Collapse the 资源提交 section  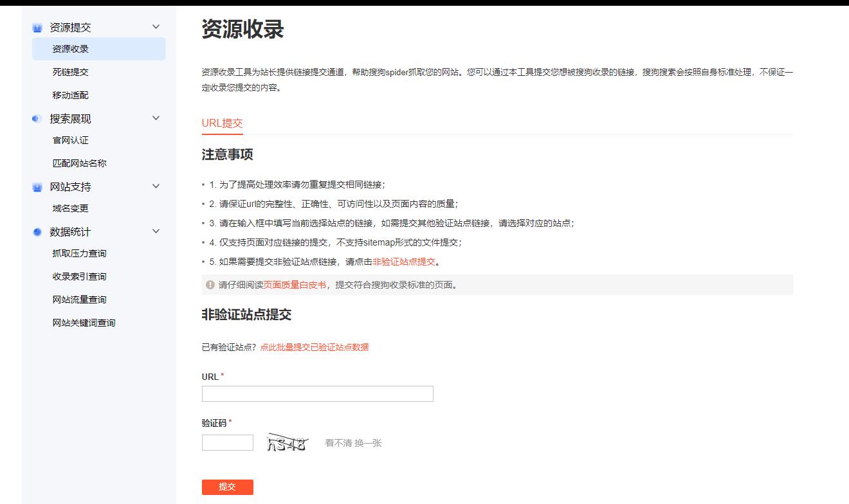156,27
